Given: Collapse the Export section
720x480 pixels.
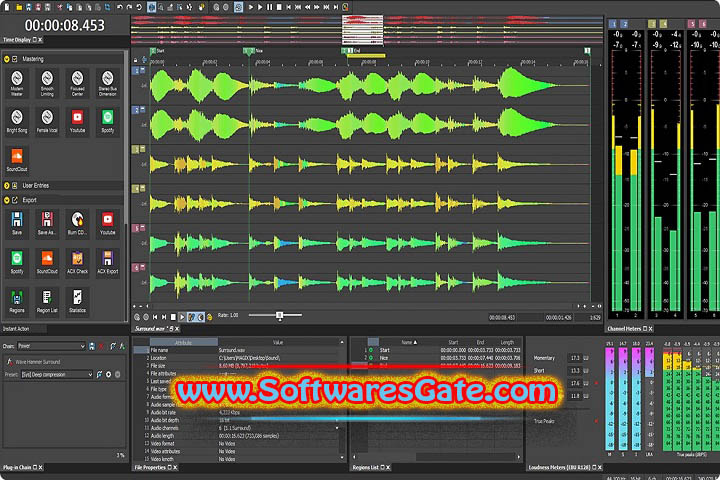Looking at the screenshot, I should pos(6,200).
